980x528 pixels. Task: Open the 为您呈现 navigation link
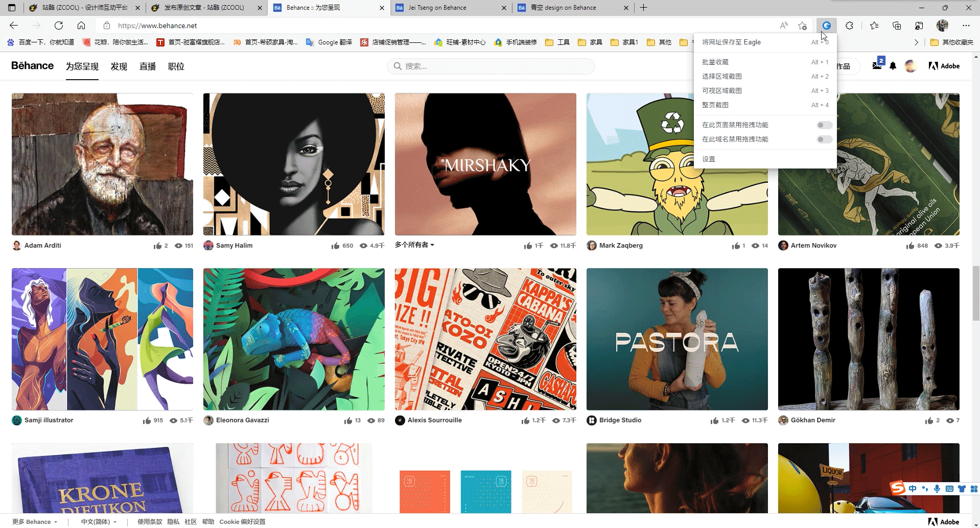[82, 66]
